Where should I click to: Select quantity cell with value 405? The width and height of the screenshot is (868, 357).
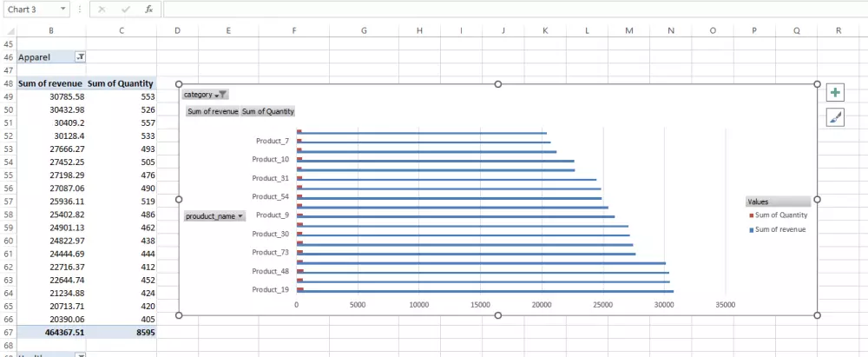coord(122,320)
